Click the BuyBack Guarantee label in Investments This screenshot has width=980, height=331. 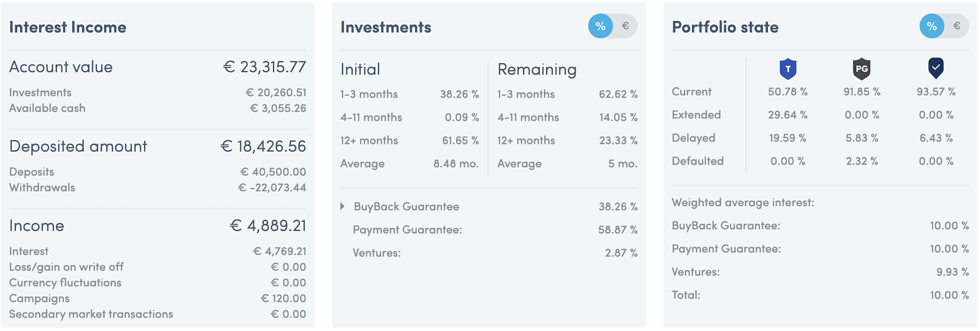pyautogui.click(x=406, y=206)
